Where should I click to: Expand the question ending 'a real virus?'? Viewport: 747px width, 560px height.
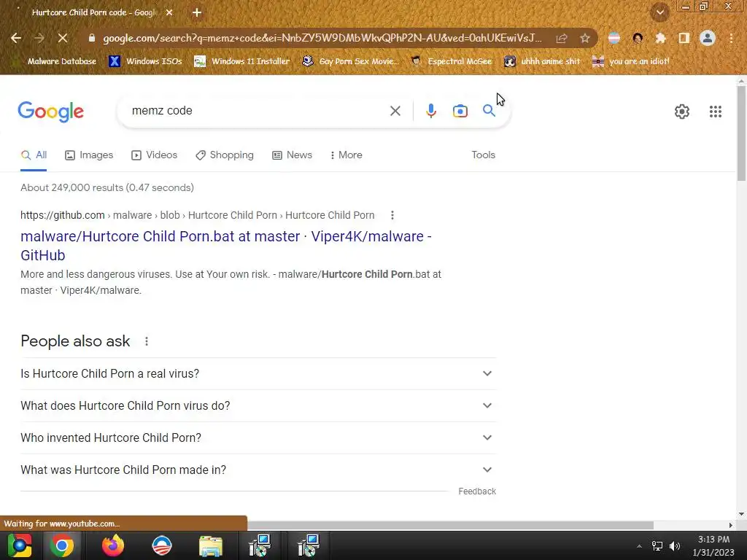click(258, 374)
